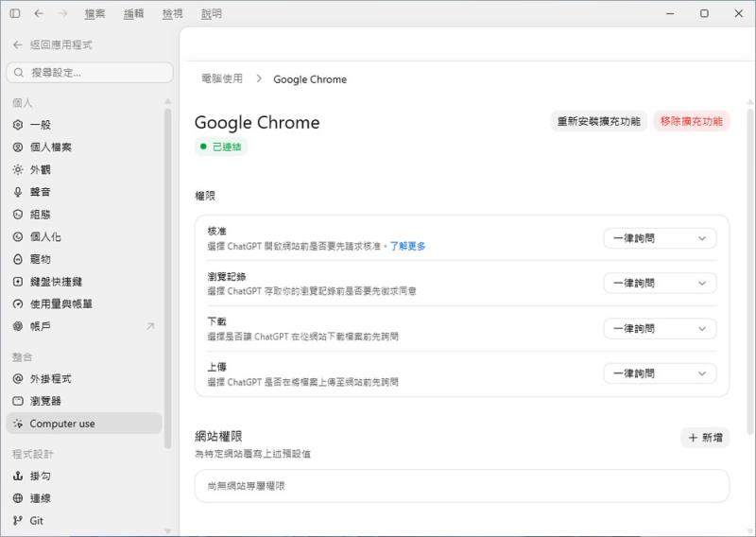Click Google Chrome in the breadcrumb

[x=310, y=79]
